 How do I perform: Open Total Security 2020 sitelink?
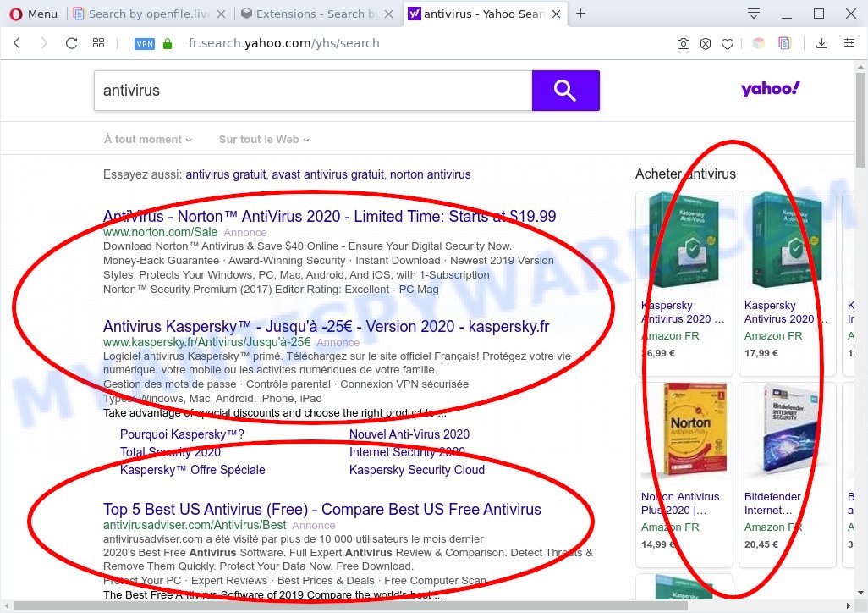(x=171, y=452)
